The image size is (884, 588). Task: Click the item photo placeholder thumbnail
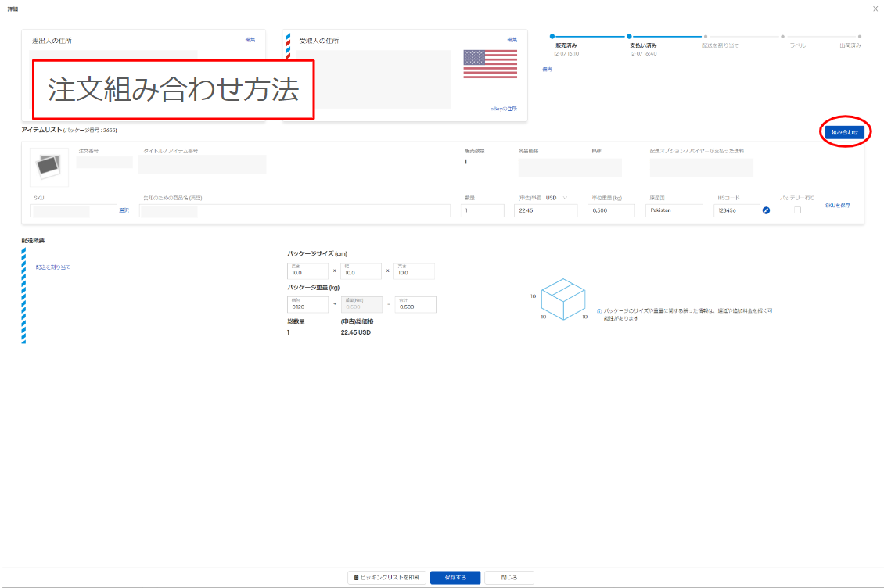click(x=49, y=166)
